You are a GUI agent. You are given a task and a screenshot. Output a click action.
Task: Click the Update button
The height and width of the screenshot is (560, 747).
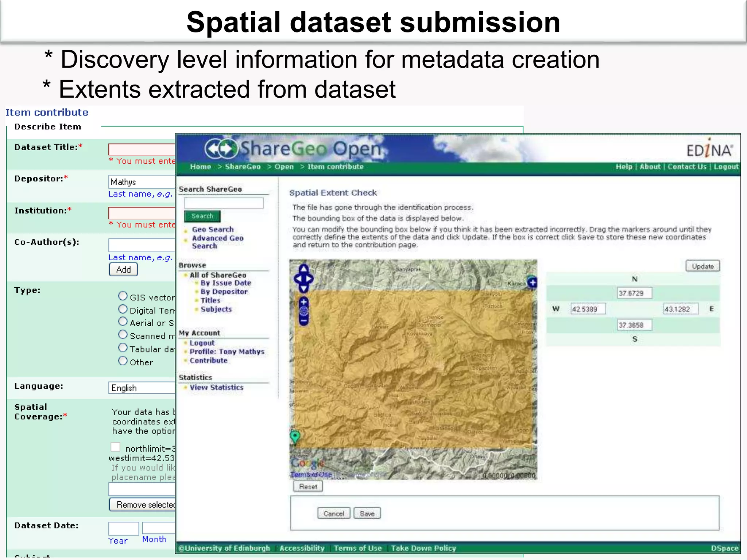tap(703, 266)
